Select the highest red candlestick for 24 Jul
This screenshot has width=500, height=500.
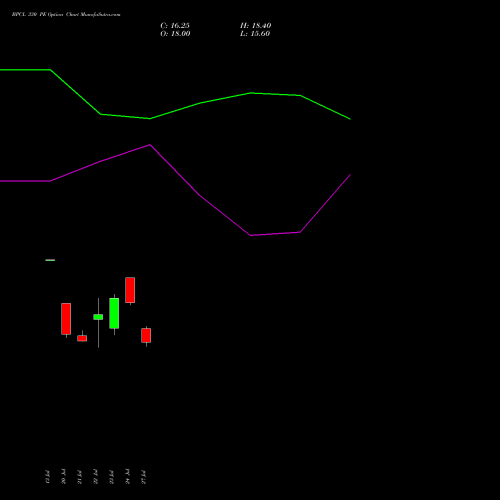point(130,290)
